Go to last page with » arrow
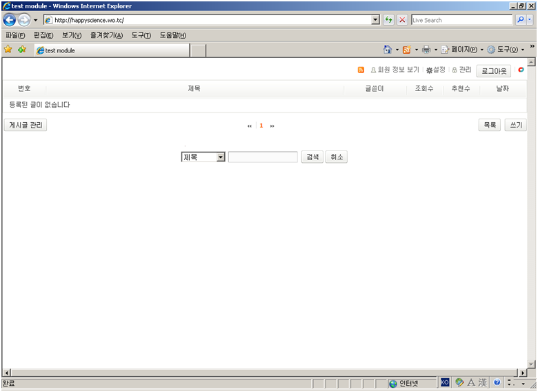The image size is (538, 392). [272, 126]
